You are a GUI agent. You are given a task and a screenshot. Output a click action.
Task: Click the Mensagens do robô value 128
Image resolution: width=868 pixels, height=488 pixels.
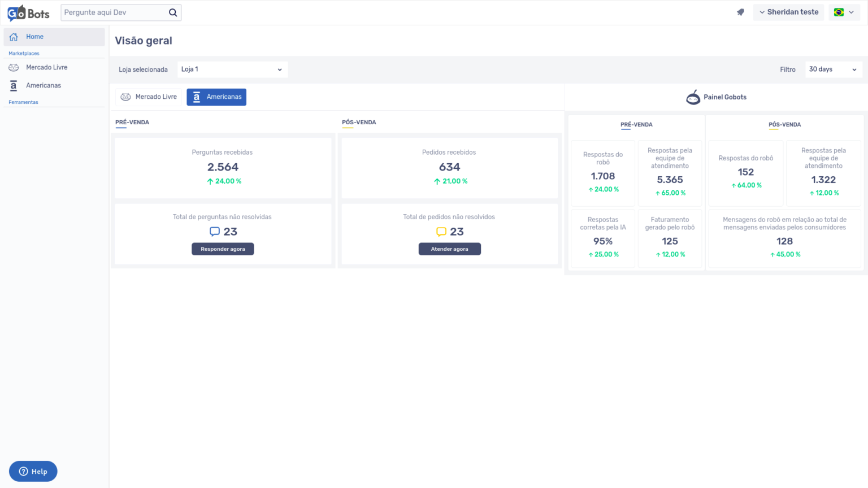[x=784, y=241]
